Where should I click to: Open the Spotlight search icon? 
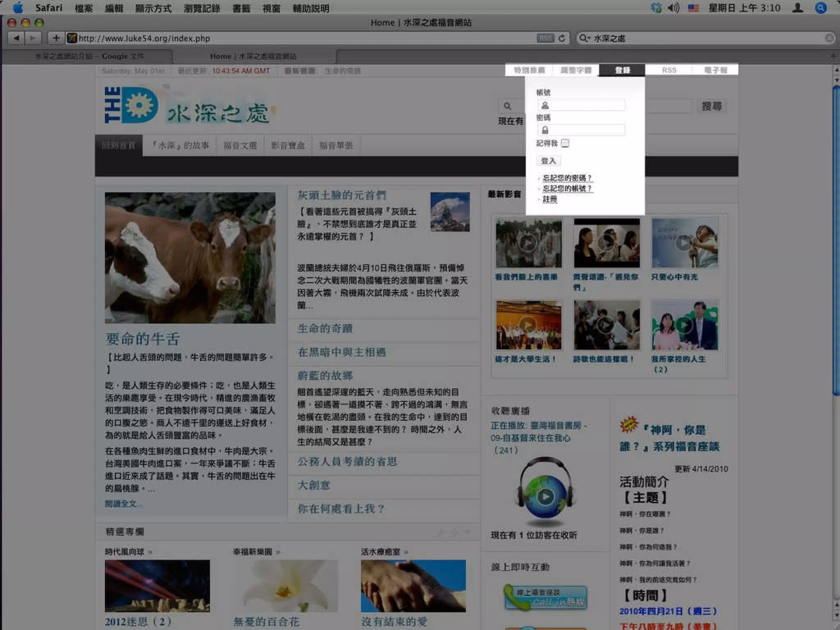point(821,8)
